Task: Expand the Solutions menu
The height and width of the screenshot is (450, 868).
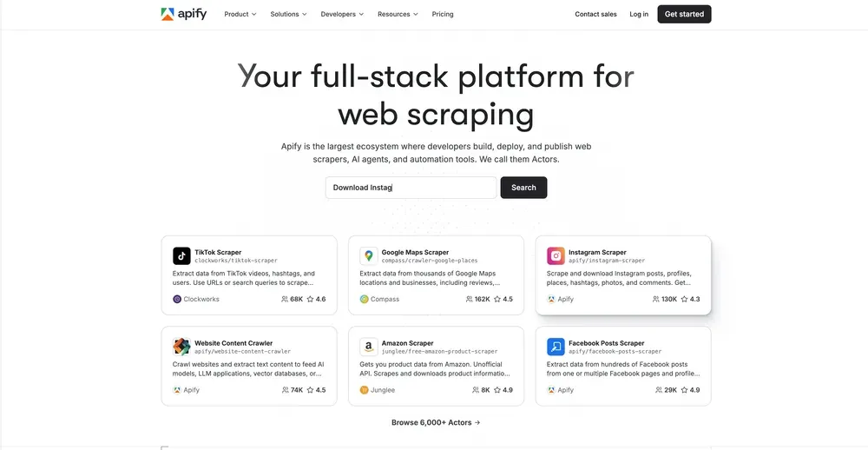Action: (x=288, y=15)
